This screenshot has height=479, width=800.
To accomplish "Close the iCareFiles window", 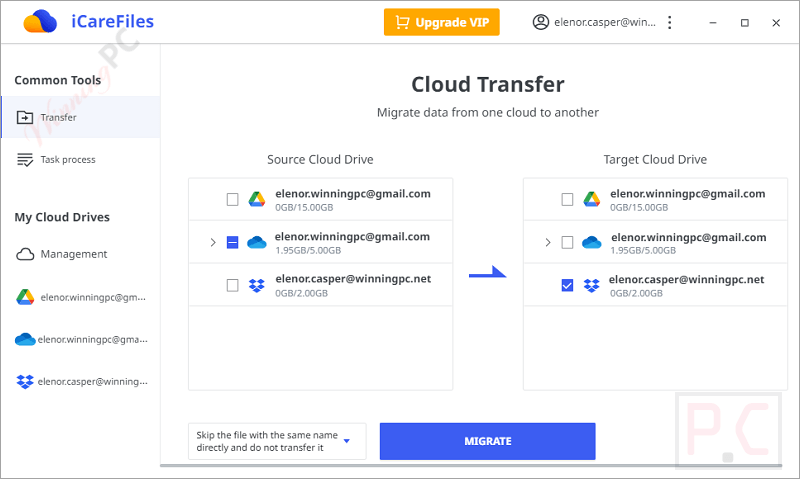I will (776, 22).
